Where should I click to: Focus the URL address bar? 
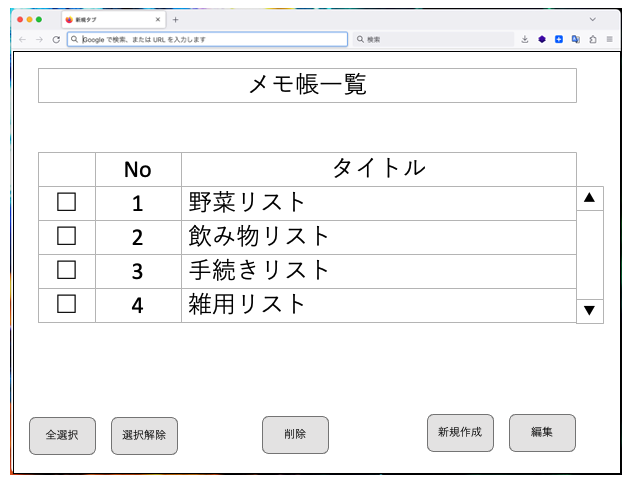tap(210, 39)
